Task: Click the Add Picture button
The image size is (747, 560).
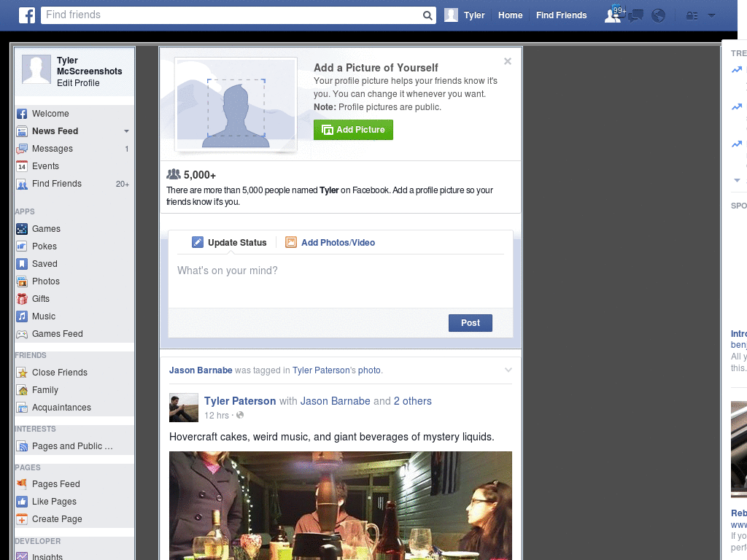Action: coord(353,129)
